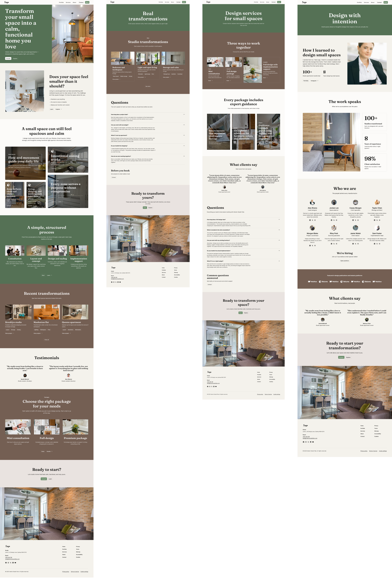Click Alex Rivera's profile photo
This screenshot has height=579, width=392.
click(312, 202)
